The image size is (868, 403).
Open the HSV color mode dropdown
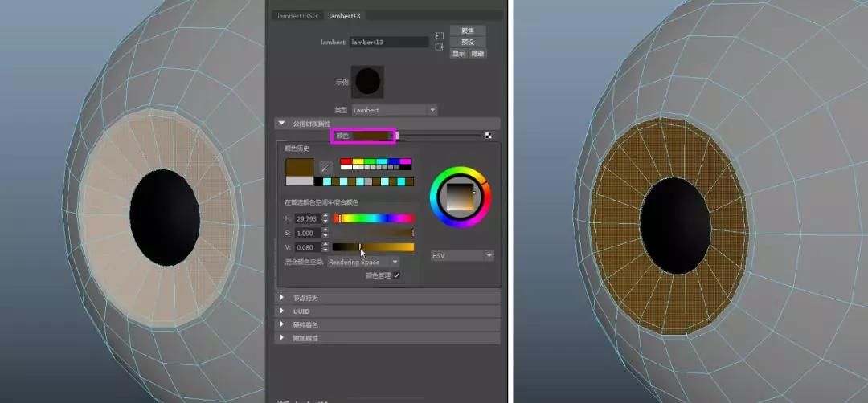(462, 255)
